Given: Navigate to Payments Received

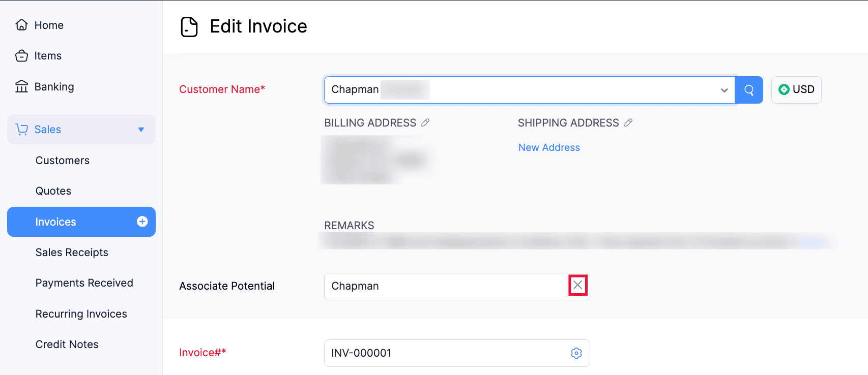Looking at the screenshot, I should tap(84, 283).
